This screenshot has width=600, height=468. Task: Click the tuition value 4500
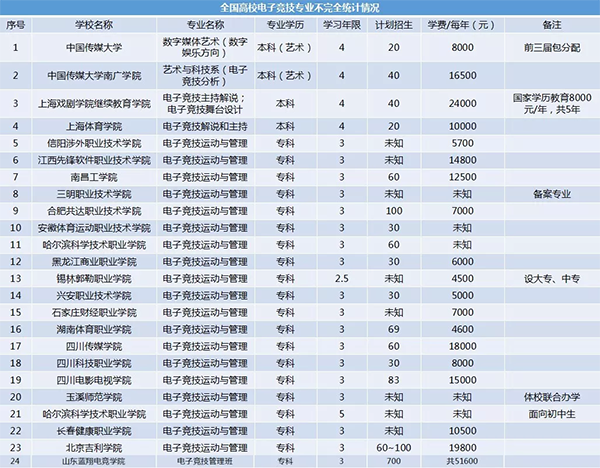click(462, 278)
